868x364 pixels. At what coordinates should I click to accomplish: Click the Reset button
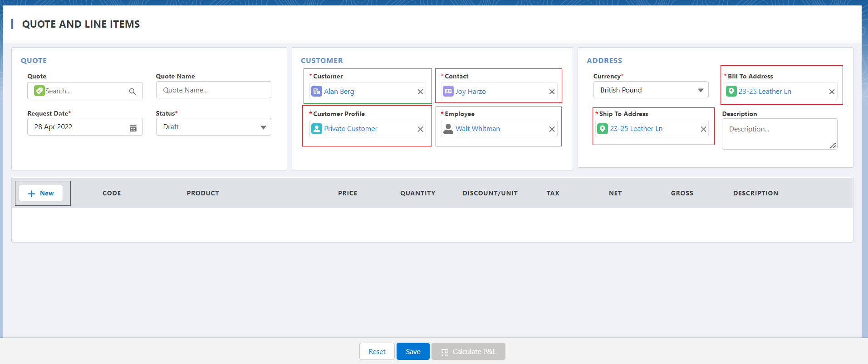(x=377, y=351)
